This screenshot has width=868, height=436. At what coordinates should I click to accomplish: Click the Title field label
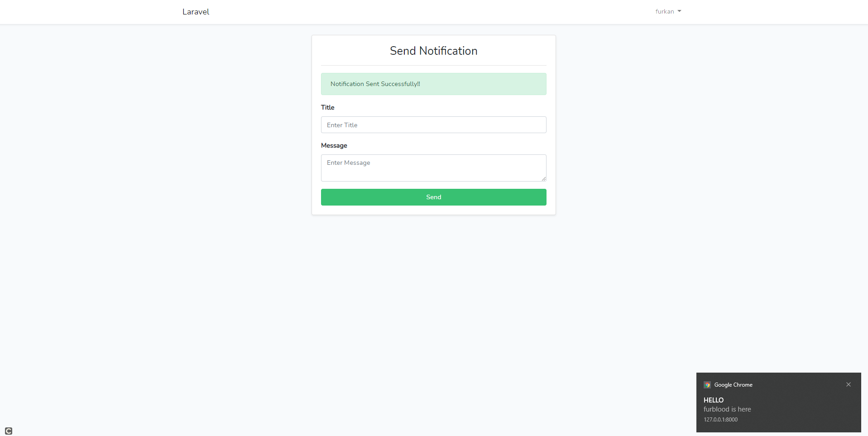tap(327, 107)
